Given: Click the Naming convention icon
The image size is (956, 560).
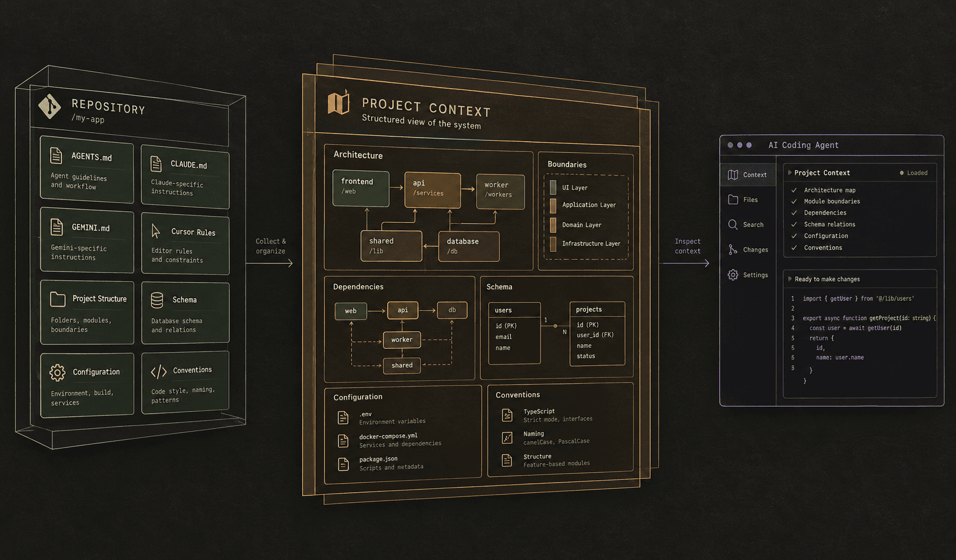Looking at the screenshot, I should pos(507,437).
